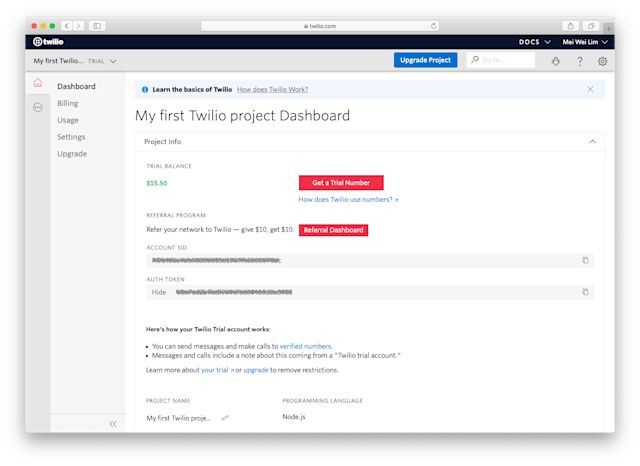Open Billing in the sidebar

point(68,103)
